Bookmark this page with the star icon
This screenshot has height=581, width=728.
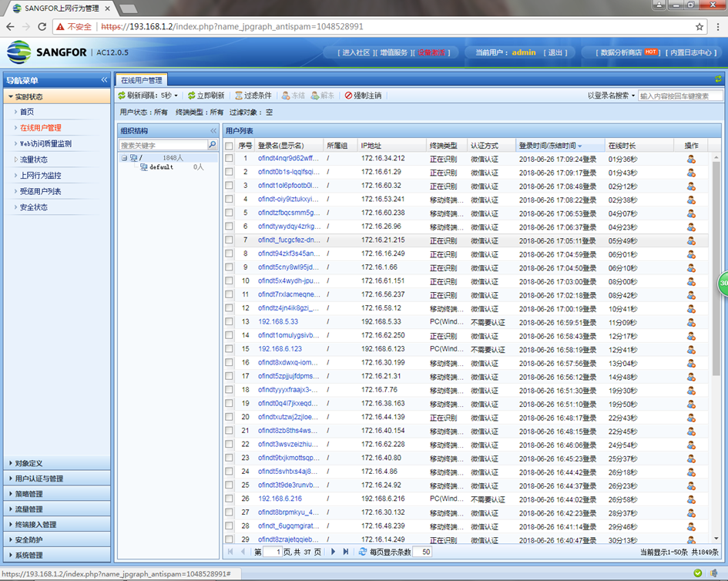pyautogui.click(x=699, y=27)
